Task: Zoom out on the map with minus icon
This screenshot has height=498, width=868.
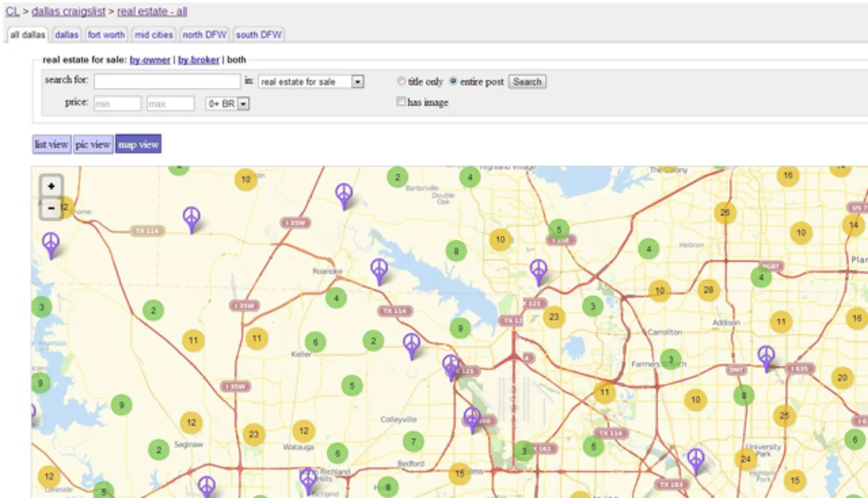Action: pyautogui.click(x=51, y=209)
